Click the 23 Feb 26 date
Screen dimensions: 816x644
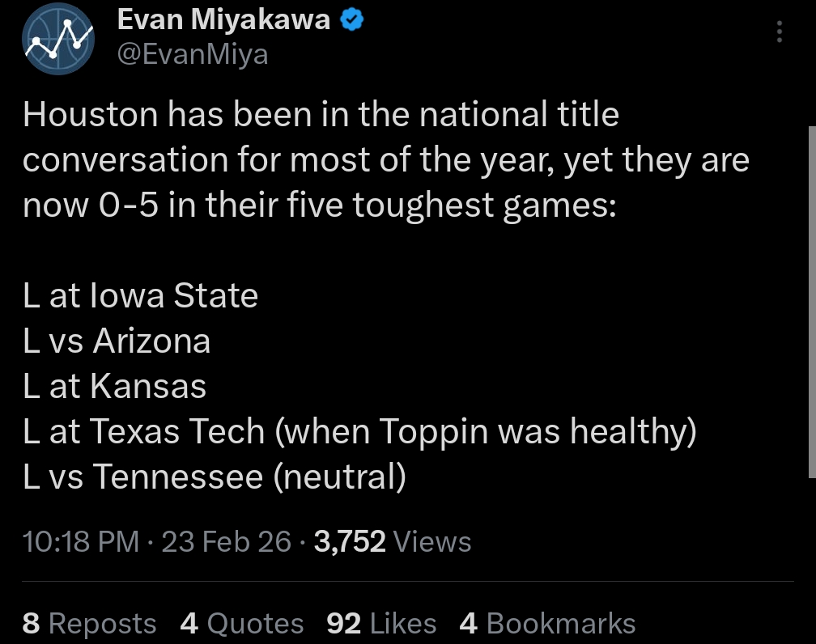point(226,541)
